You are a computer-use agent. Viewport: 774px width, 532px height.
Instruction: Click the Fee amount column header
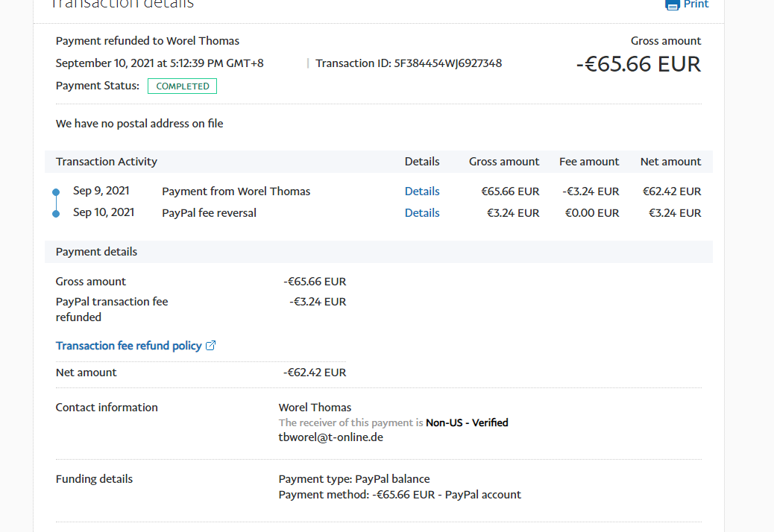589,162
